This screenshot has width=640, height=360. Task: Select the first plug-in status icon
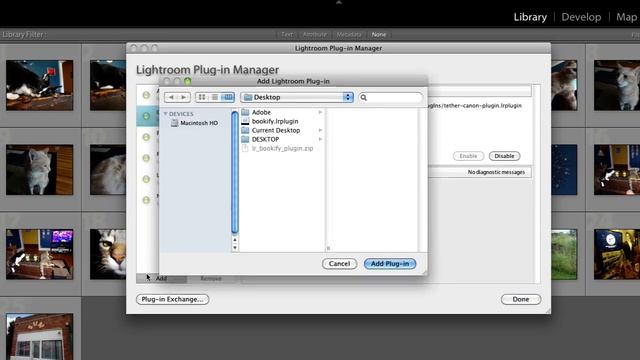click(146, 95)
